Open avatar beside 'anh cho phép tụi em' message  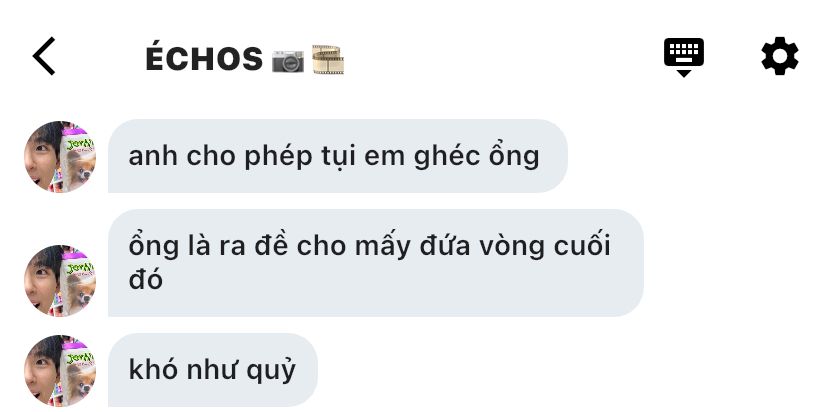click(x=60, y=157)
